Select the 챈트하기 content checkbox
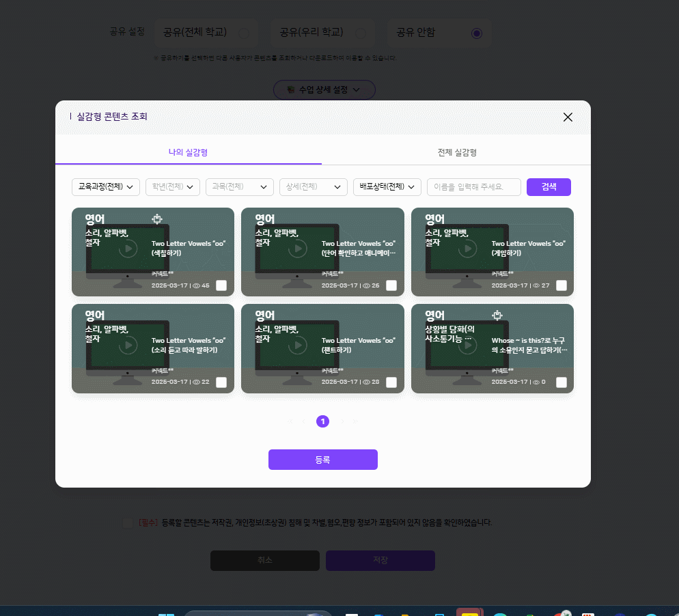 pos(391,382)
